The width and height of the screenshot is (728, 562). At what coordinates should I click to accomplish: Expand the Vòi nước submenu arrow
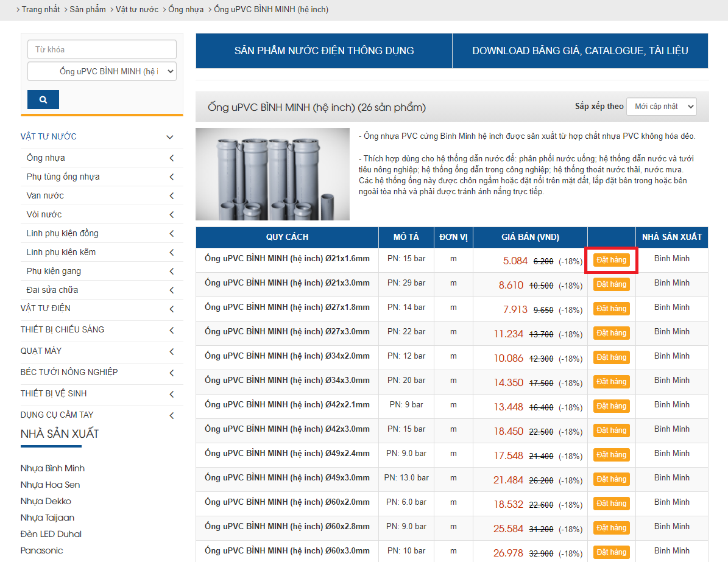172,214
